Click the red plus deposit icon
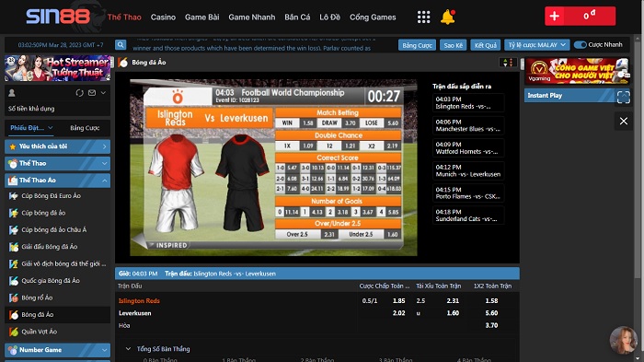Viewport: 644px width, 362px height. click(555, 16)
